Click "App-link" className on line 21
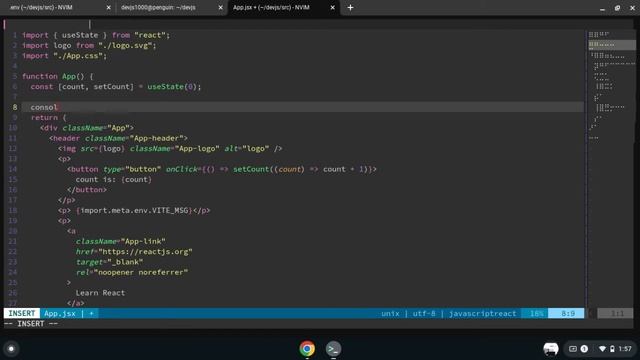This screenshot has width=640, height=360. (143, 241)
